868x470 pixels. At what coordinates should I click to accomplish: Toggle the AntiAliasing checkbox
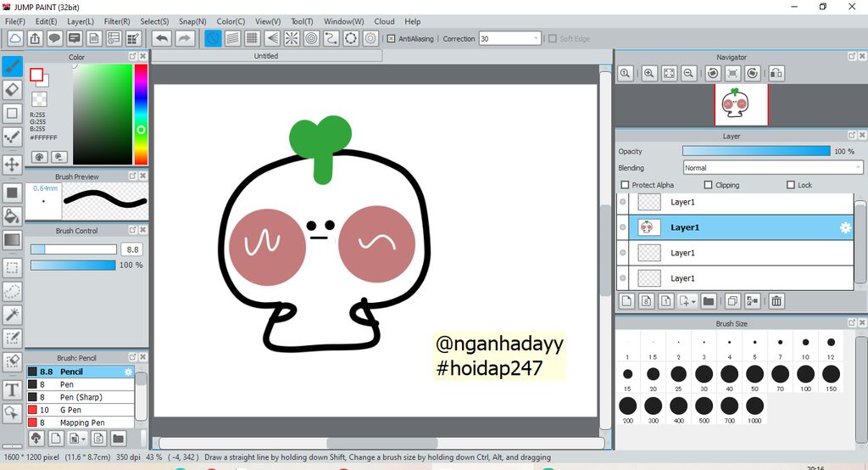[391, 39]
